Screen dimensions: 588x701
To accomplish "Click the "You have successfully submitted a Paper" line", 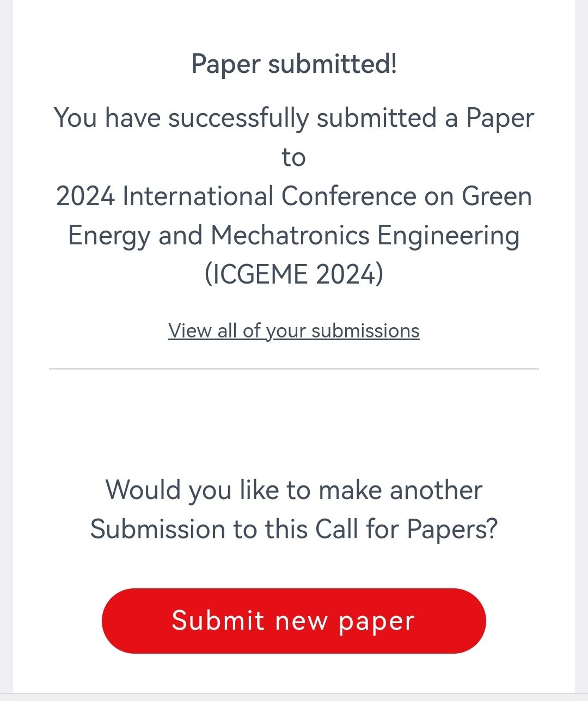I will coord(294,118).
